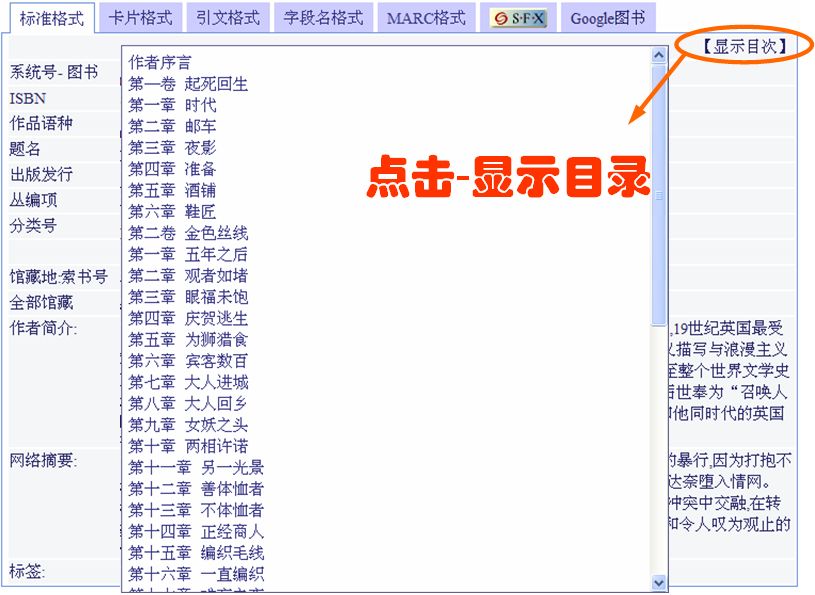Open the 字段名格式 tab
The image size is (815, 595).
[323, 18]
